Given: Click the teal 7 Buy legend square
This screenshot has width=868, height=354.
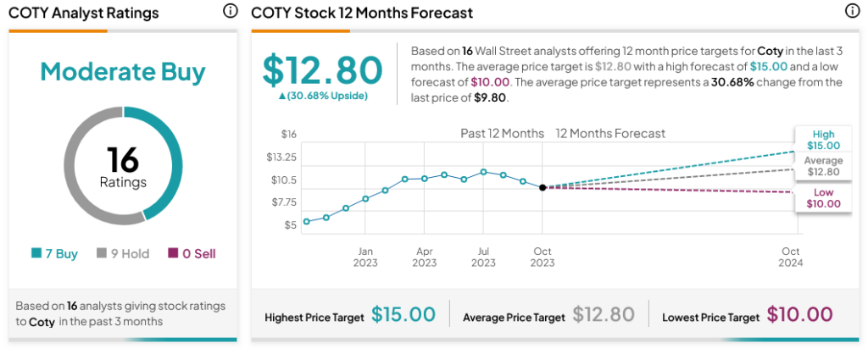Looking at the screenshot, I should 36,253.
